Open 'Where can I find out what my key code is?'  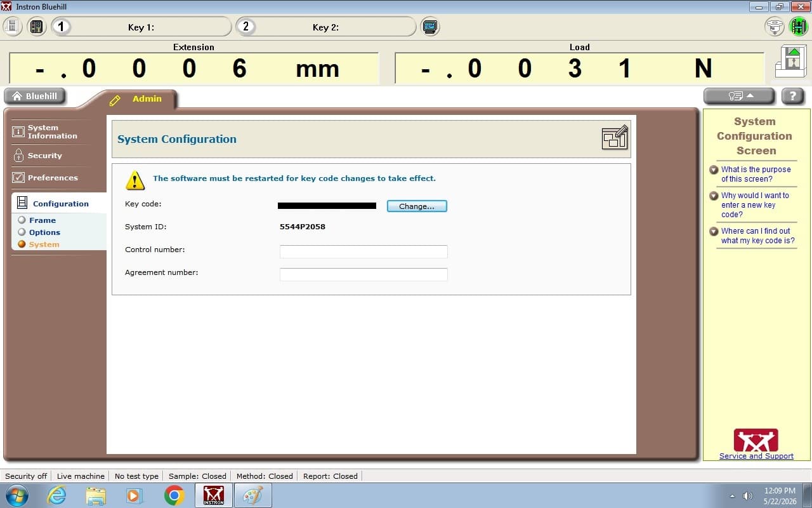[757, 236]
